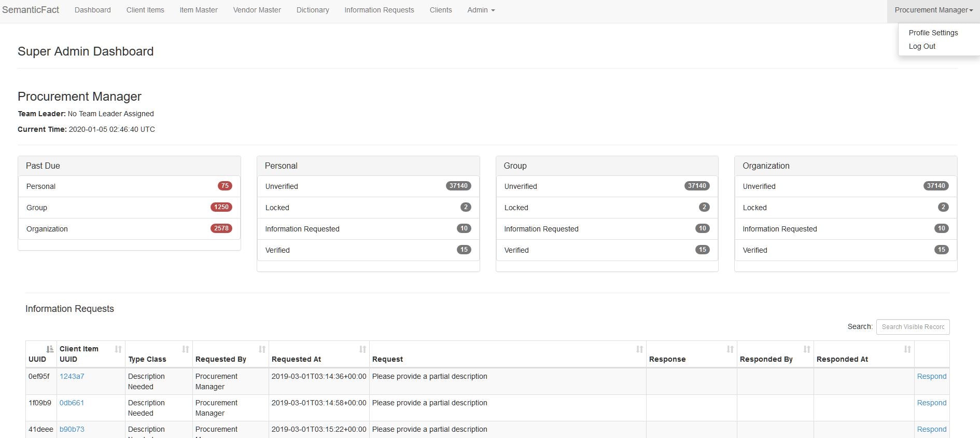Click the SemanticFact brand link

(x=31, y=10)
